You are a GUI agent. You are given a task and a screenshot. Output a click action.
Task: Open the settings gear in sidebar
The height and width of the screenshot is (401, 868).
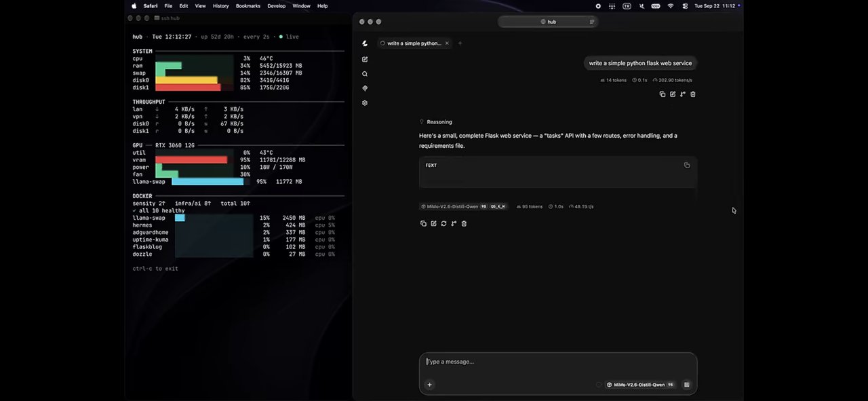coord(365,103)
